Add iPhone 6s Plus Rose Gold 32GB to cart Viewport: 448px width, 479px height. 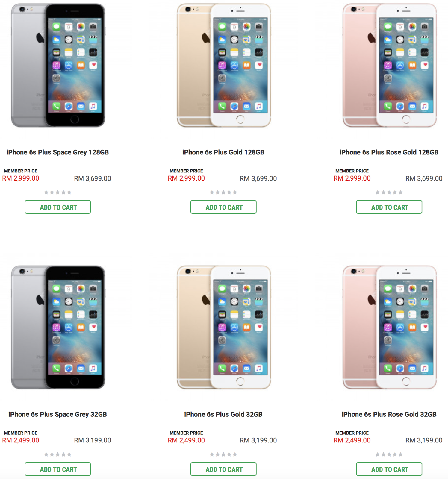pos(389,469)
